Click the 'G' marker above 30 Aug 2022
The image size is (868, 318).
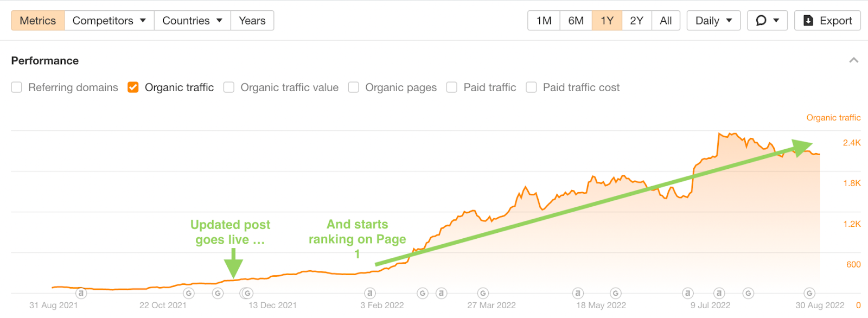pos(809,293)
